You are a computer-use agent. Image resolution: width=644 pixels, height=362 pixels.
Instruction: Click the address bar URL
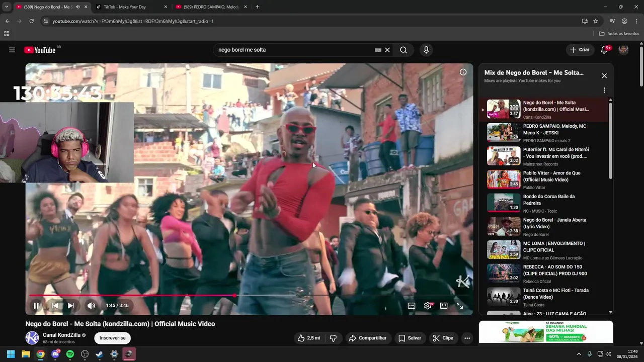[x=133, y=21]
